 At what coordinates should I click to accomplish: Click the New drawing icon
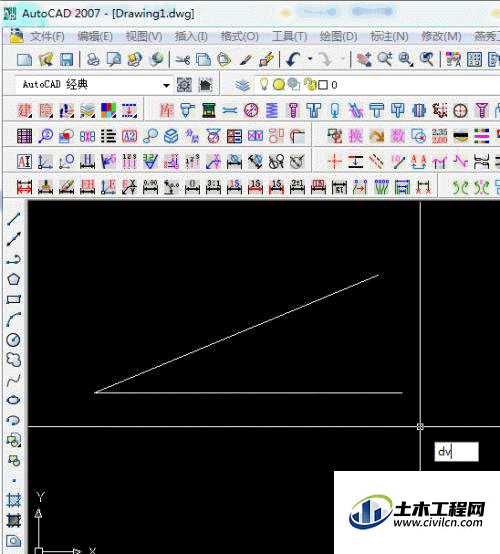point(24,59)
